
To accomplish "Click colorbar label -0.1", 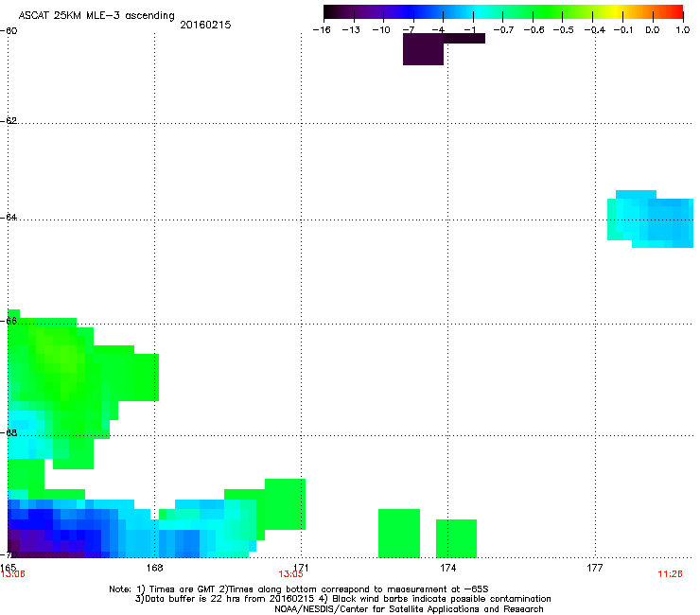I will (x=623, y=30).
